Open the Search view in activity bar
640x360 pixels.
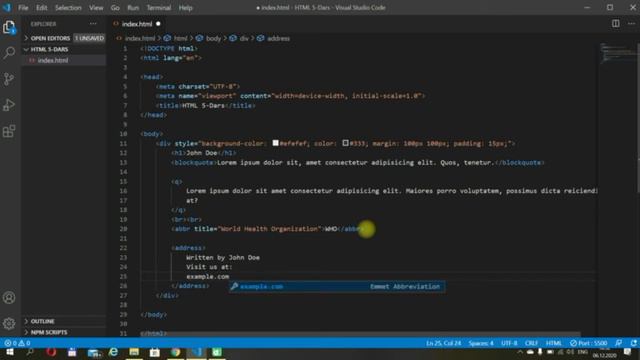pos(9,53)
